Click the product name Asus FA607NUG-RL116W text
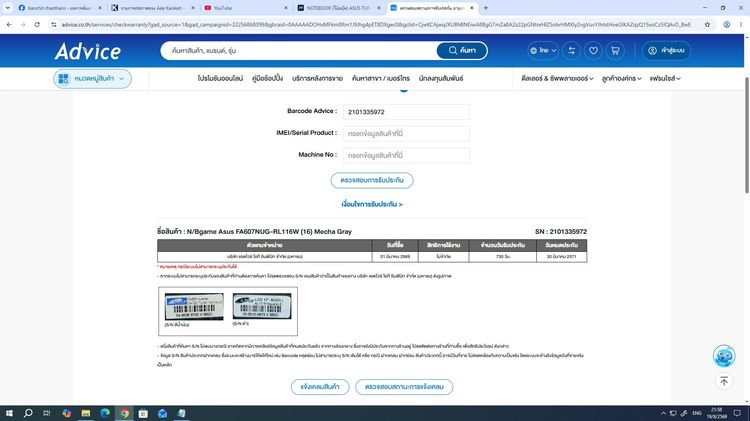 pos(269,232)
